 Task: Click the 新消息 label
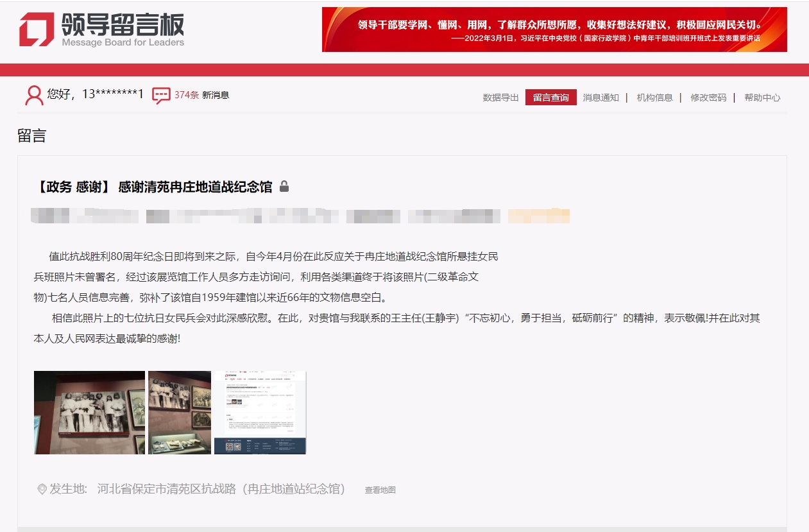216,95
